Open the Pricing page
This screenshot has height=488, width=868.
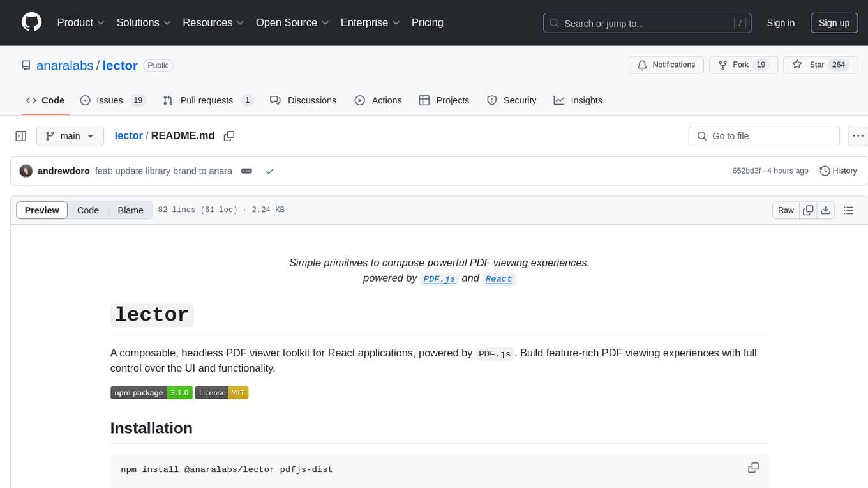pos(428,22)
